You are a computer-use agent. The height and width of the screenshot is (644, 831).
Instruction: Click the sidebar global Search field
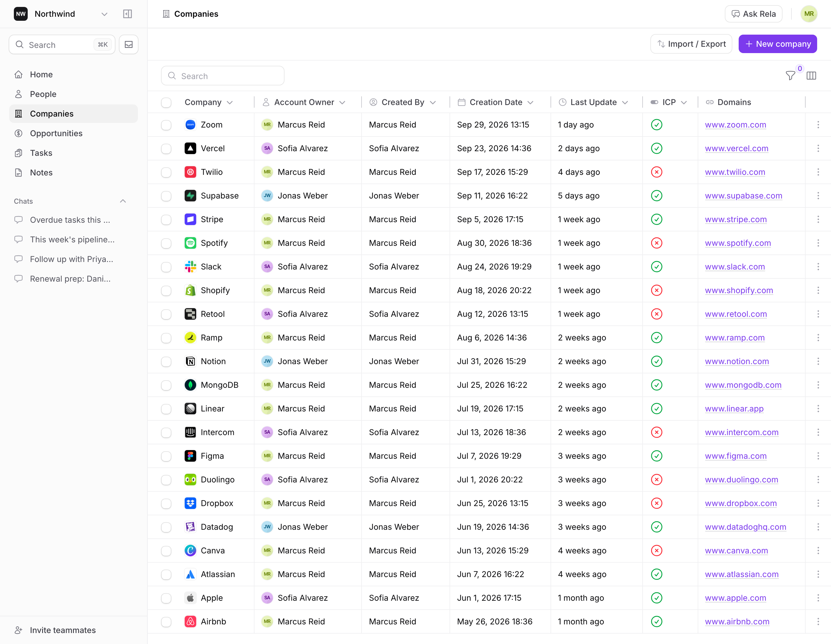pos(62,44)
